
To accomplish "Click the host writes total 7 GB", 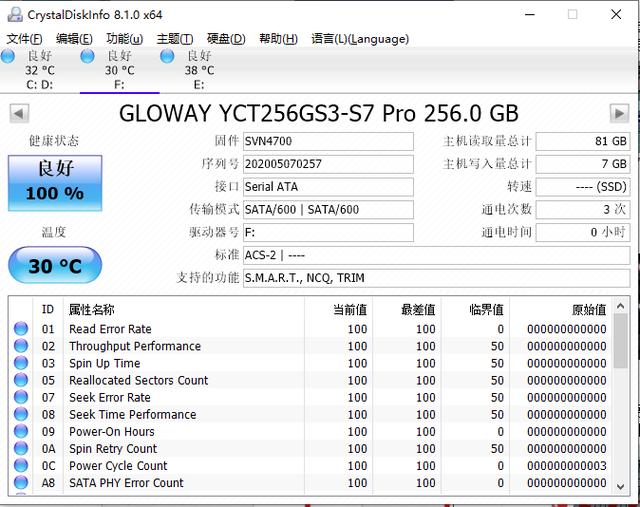I will [583, 164].
